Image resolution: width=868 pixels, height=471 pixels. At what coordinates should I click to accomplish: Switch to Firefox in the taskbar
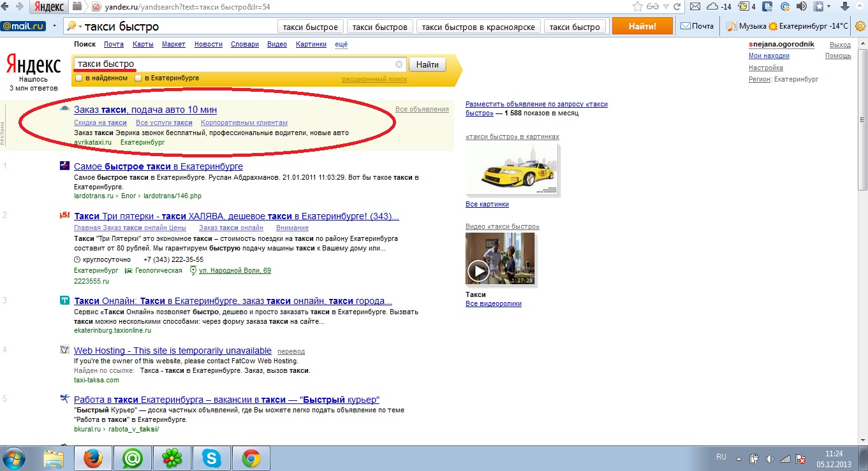[93, 458]
